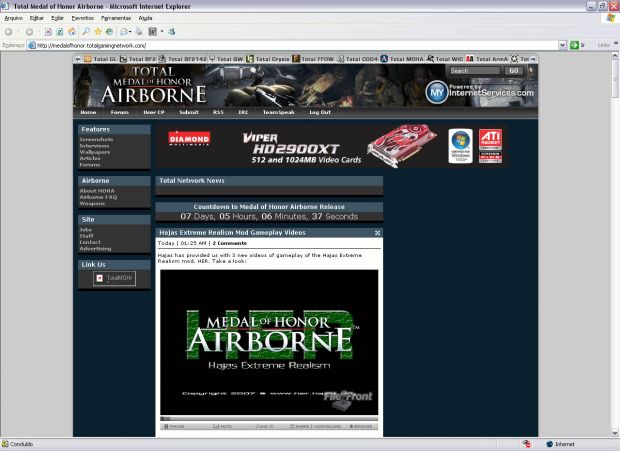Open the Forum nav tab
The image size is (620, 451).
[120, 112]
